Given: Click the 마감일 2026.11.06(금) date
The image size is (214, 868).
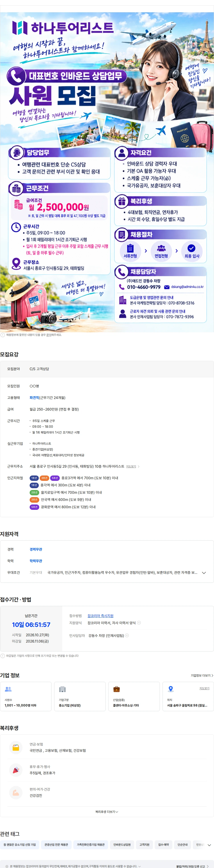Looking at the screenshot, I should 37,641.
